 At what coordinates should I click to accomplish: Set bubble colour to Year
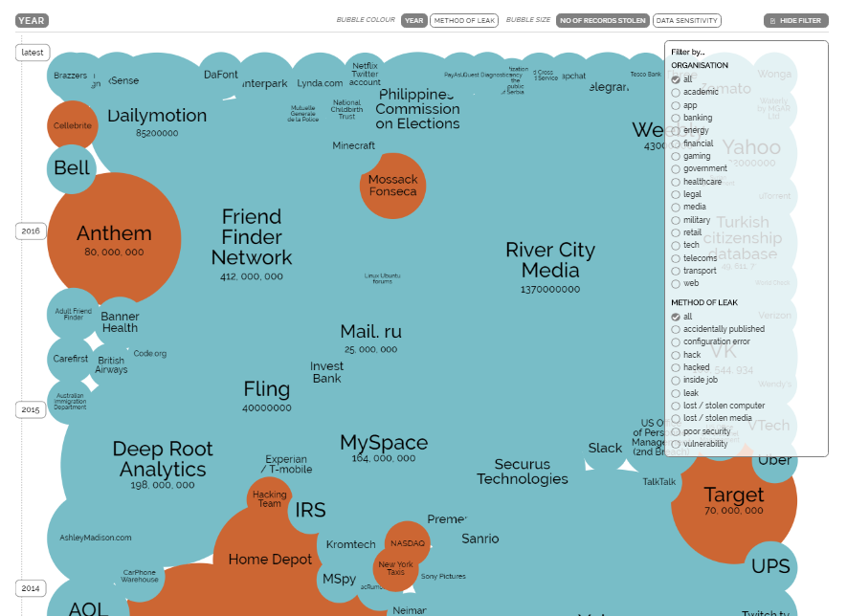coord(413,20)
